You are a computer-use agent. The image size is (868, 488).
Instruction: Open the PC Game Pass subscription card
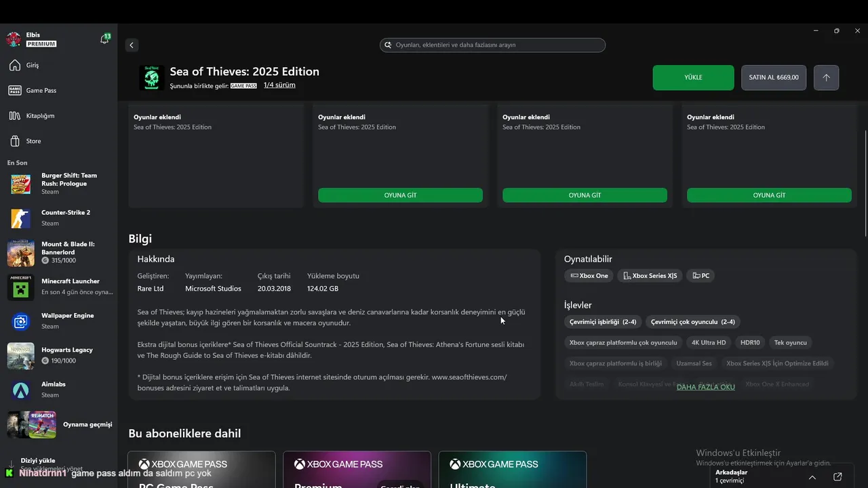pos(202,470)
